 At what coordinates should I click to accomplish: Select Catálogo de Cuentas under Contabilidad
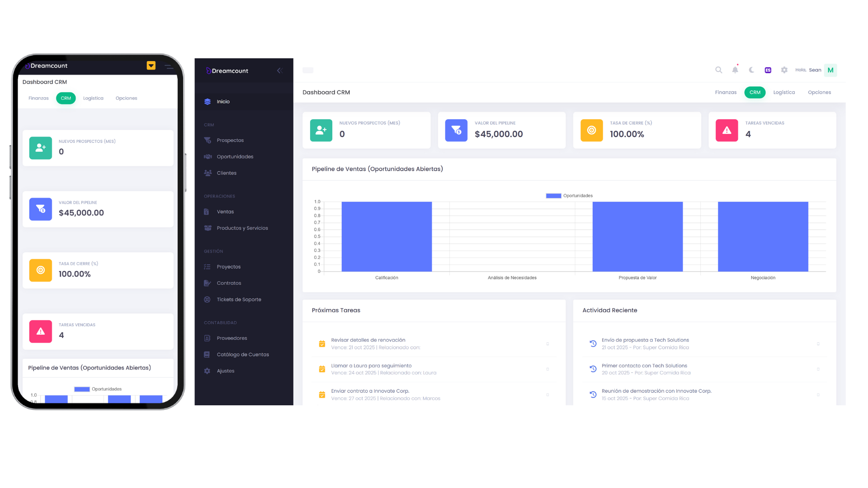pyautogui.click(x=242, y=354)
